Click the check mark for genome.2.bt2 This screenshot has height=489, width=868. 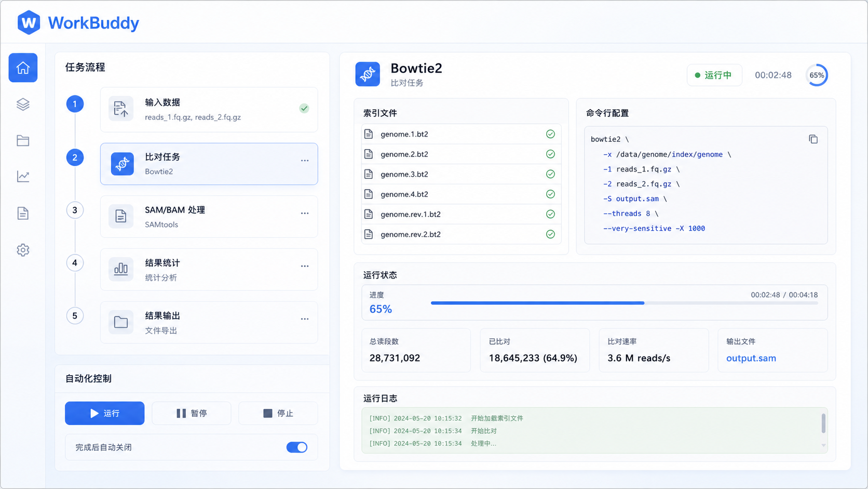[x=550, y=154]
